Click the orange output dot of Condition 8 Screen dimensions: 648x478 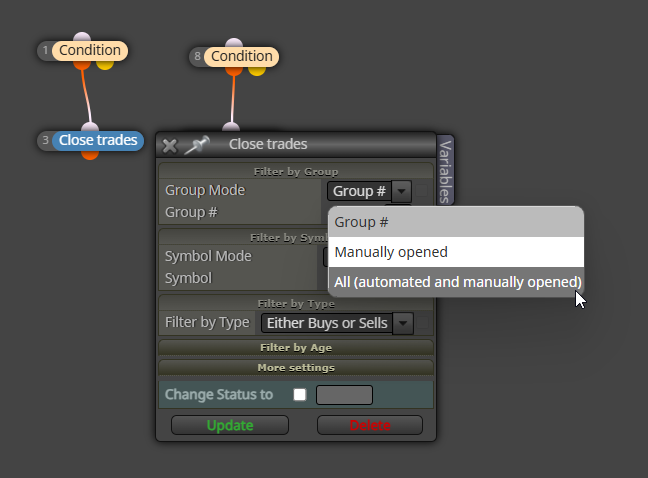[x=234, y=71]
